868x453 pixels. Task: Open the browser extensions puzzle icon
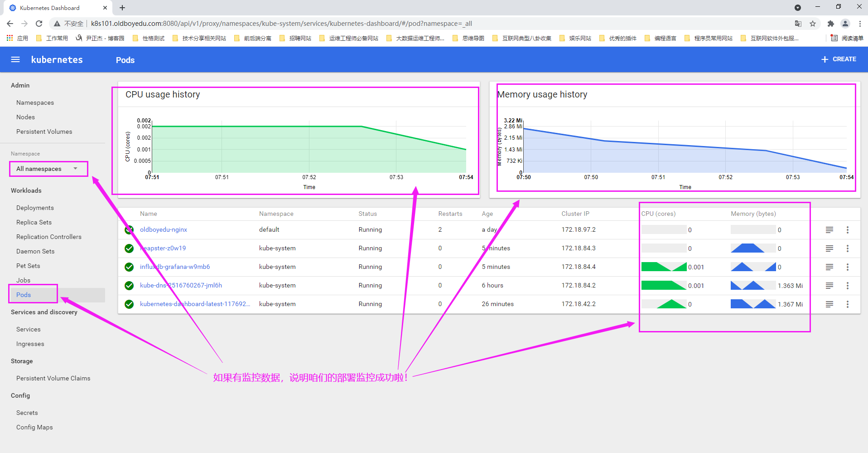830,24
